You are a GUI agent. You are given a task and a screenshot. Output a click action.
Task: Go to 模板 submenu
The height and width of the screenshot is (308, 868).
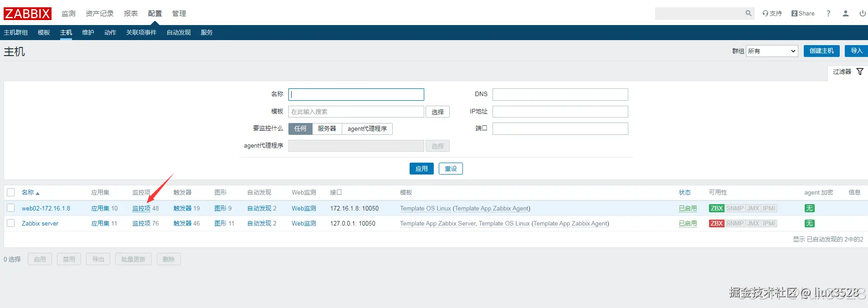[44, 32]
